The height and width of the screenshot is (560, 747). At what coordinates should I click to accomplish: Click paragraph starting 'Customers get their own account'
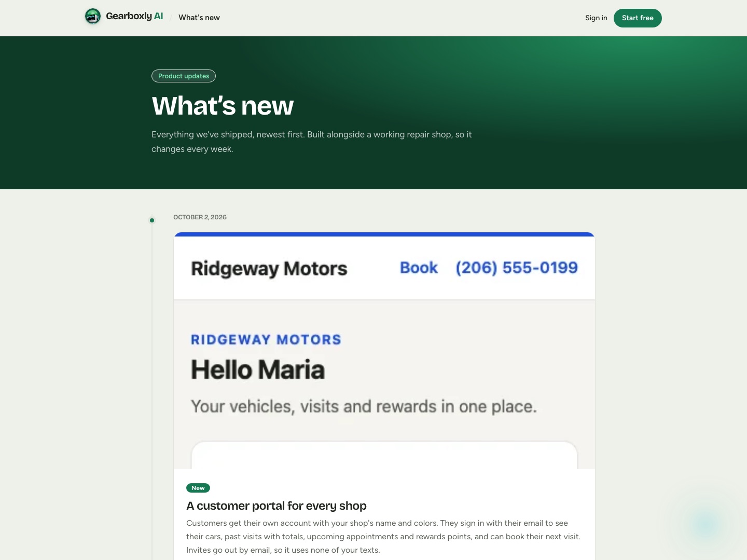click(x=383, y=537)
